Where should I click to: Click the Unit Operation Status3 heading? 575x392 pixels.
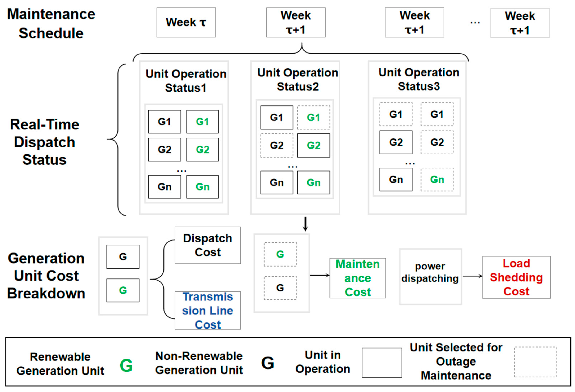click(419, 79)
